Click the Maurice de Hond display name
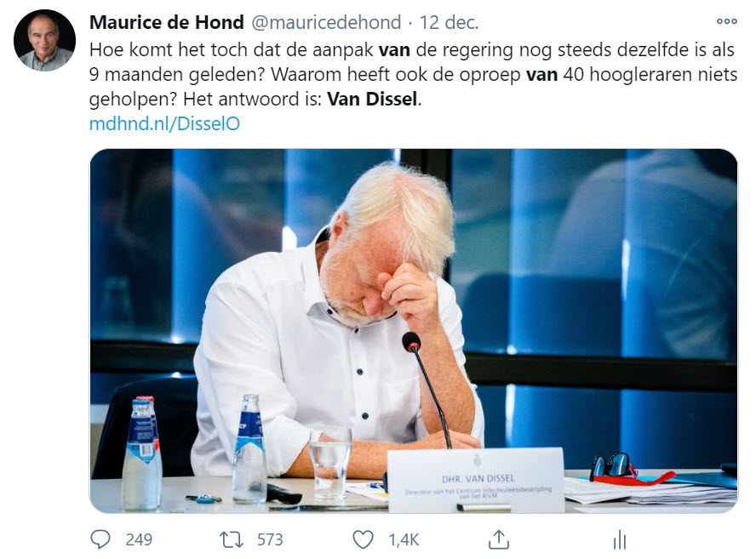This screenshot has width=756, height=559. coord(166,22)
